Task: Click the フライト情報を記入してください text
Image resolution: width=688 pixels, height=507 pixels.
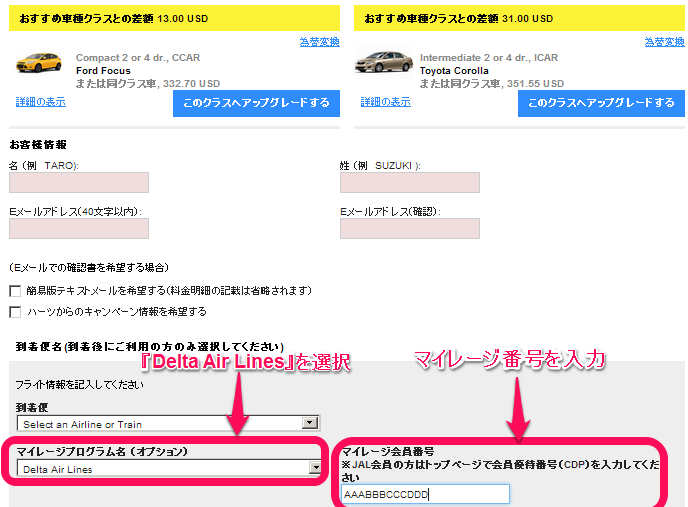Action: click(x=79, y=385)
